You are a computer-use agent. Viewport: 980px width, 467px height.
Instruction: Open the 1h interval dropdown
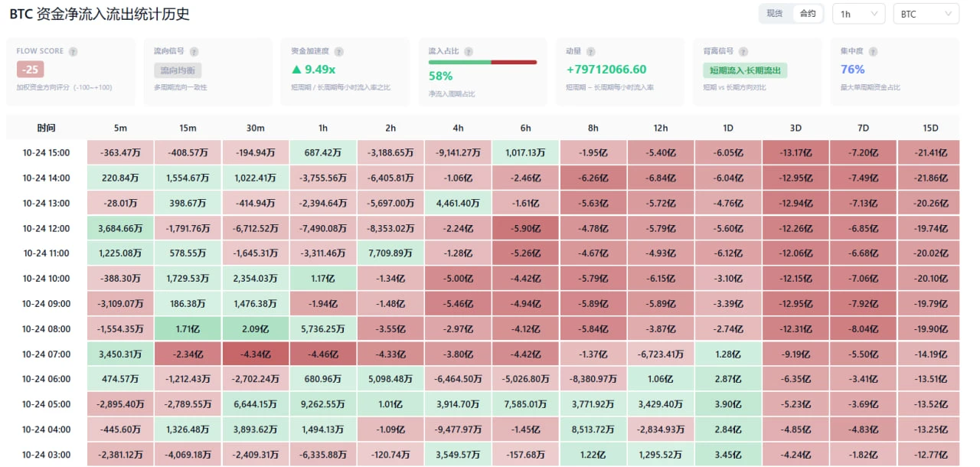pyautogui.click(x=858, y=14)
